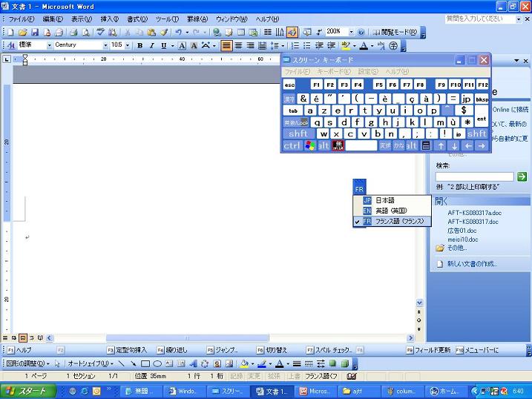Click the green search go arrow button
Viewport: 532px width, 399px height.
tap(522, 177)
